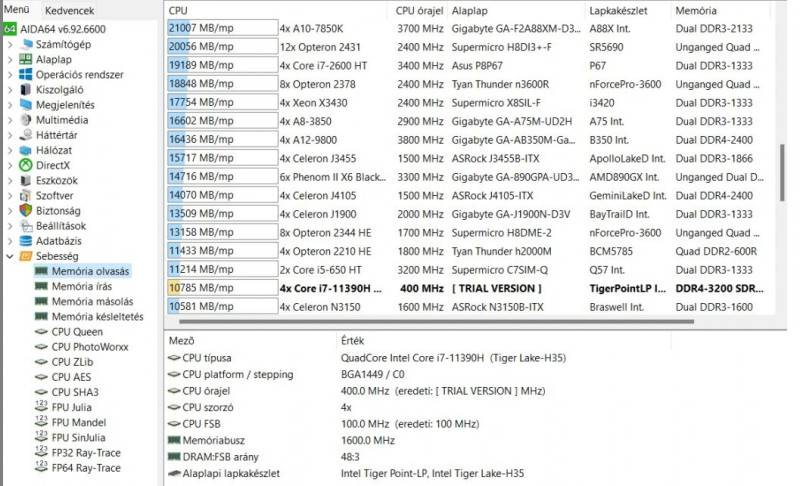Image resolution: width=800 pixels, height=486 pixels.
Task: Switch to the Kedvencek tab
Action: (x=69, y=10)
